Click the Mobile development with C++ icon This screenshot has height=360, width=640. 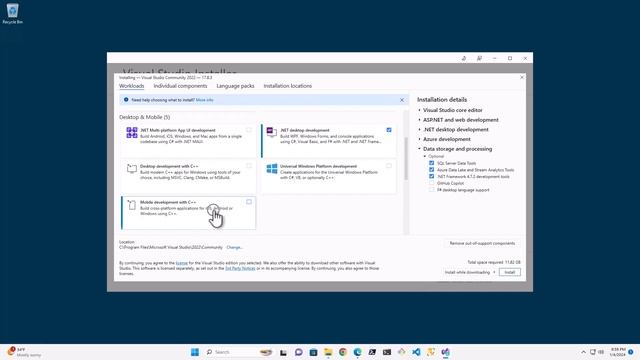coord(131,204)
